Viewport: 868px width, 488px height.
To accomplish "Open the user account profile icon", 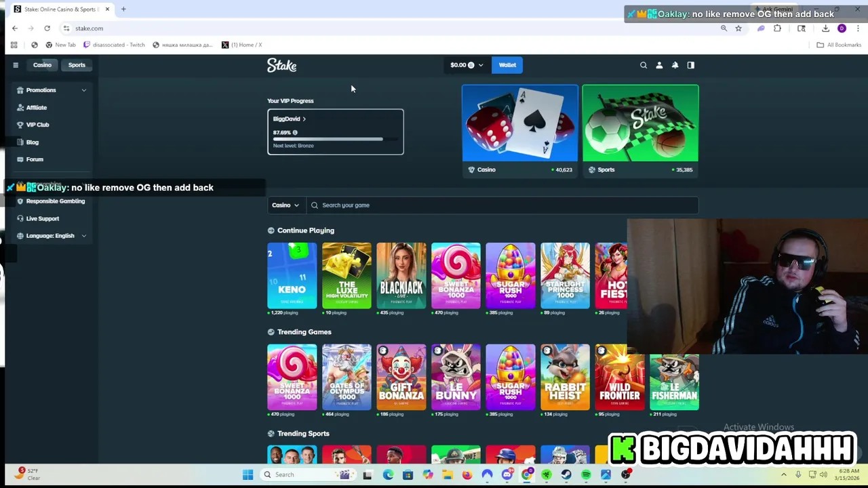I will 659,65.
